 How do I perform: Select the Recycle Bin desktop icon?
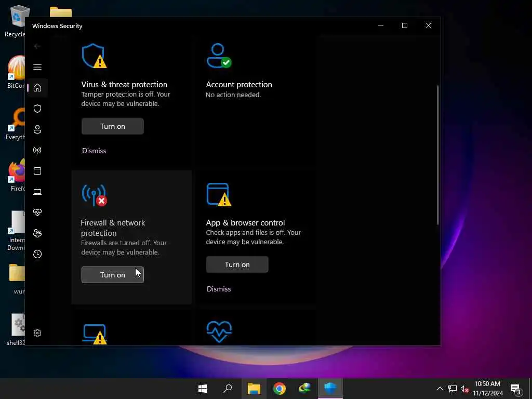click(x=16, y=21)
